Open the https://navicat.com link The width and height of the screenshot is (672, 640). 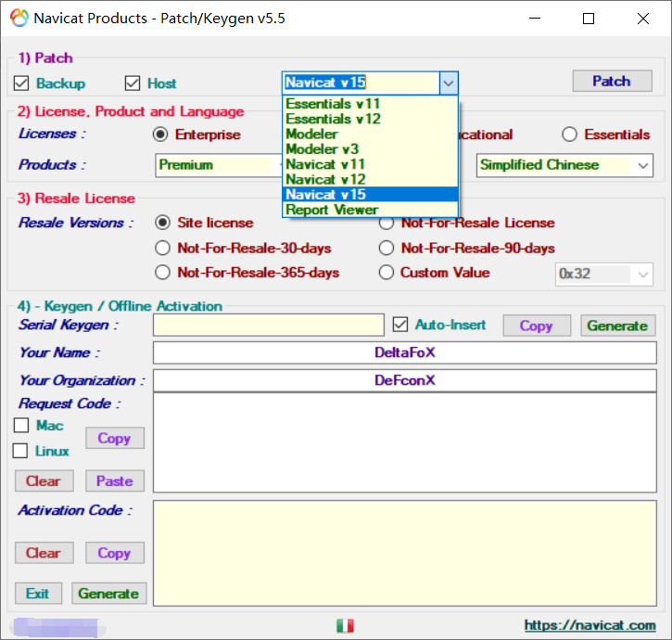[x=590, y=625]
